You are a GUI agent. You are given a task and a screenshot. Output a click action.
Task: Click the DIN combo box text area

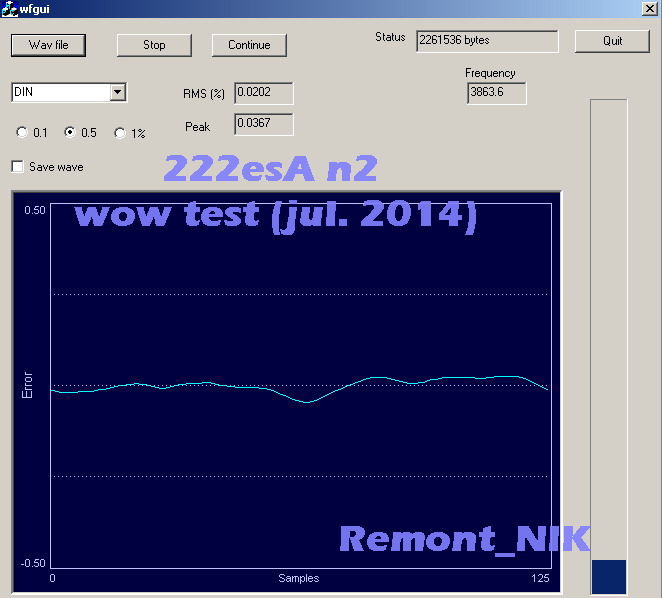pyautogui.click(x=60, y=92)
